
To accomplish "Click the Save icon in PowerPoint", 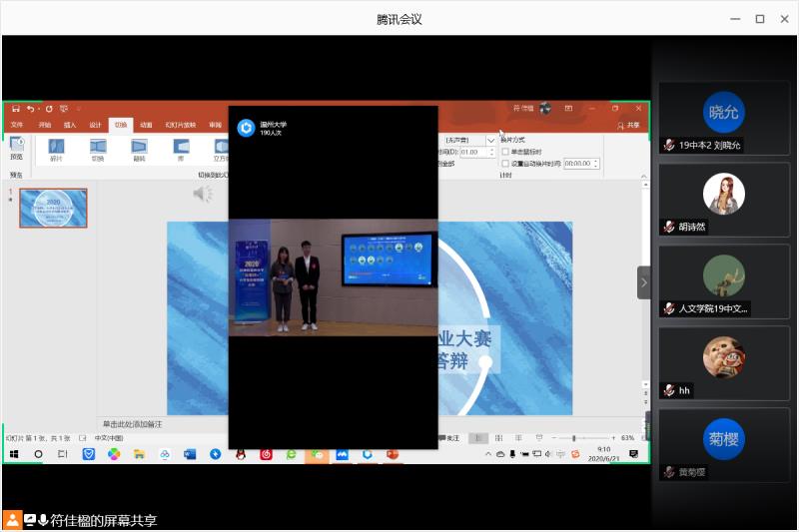I will tap(16, 108).
